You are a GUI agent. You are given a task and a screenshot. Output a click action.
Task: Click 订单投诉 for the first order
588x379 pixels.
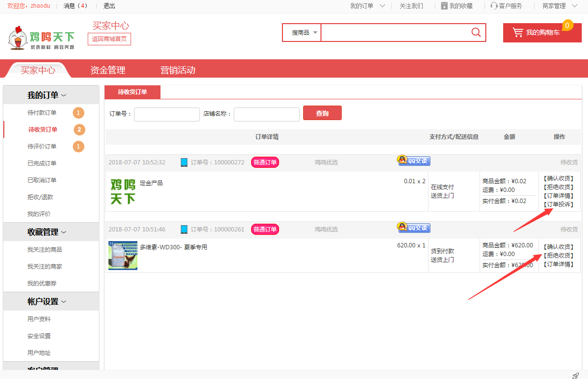point(559,204)
